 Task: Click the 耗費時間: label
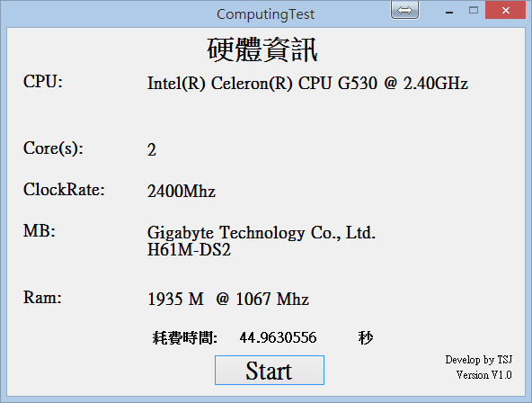[x=185, y=338]
